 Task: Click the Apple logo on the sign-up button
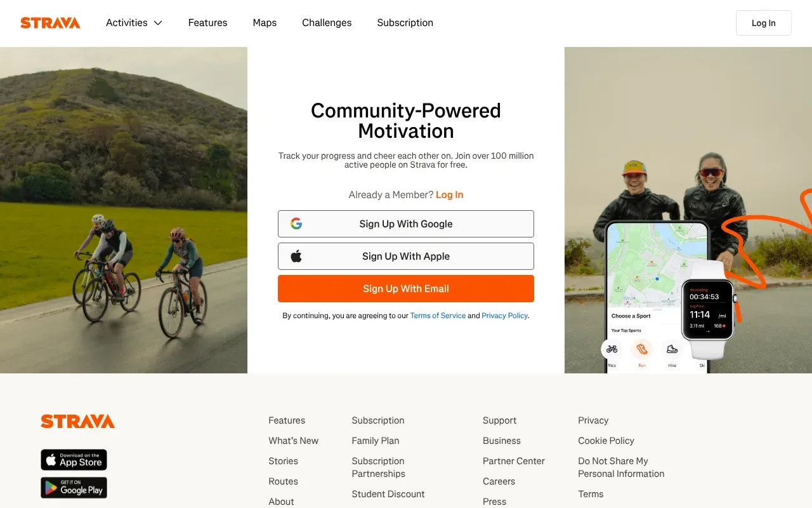coord(296,256)
